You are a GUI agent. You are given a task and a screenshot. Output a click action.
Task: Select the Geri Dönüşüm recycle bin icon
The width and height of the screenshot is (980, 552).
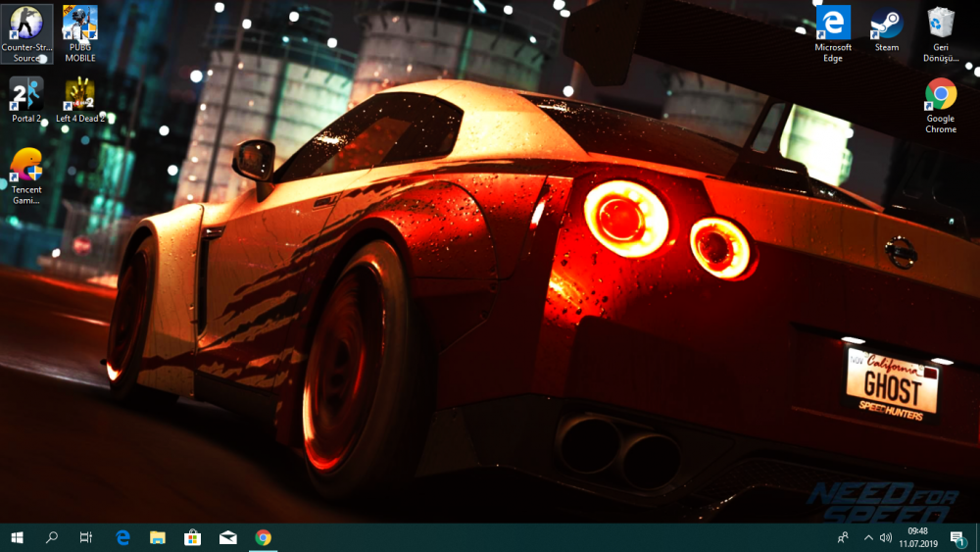(x=941, y=25)
